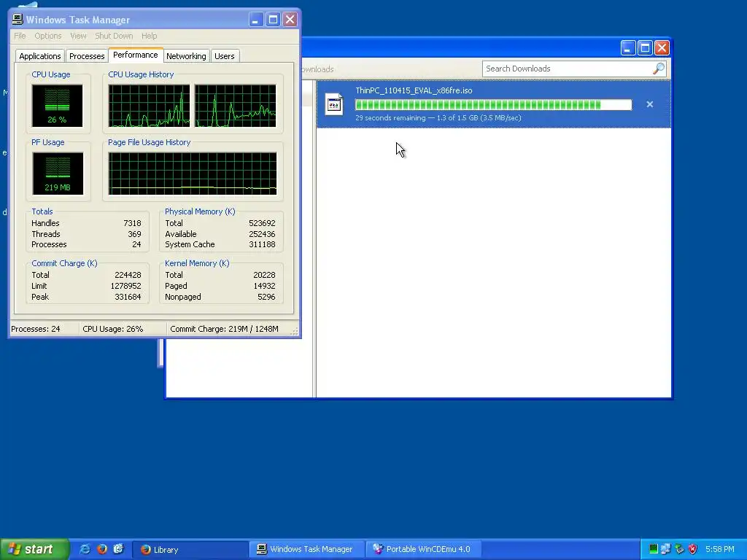Open the Shut Down menu
Viewport: 747px width, 560px height.
(x=114, y=36)
